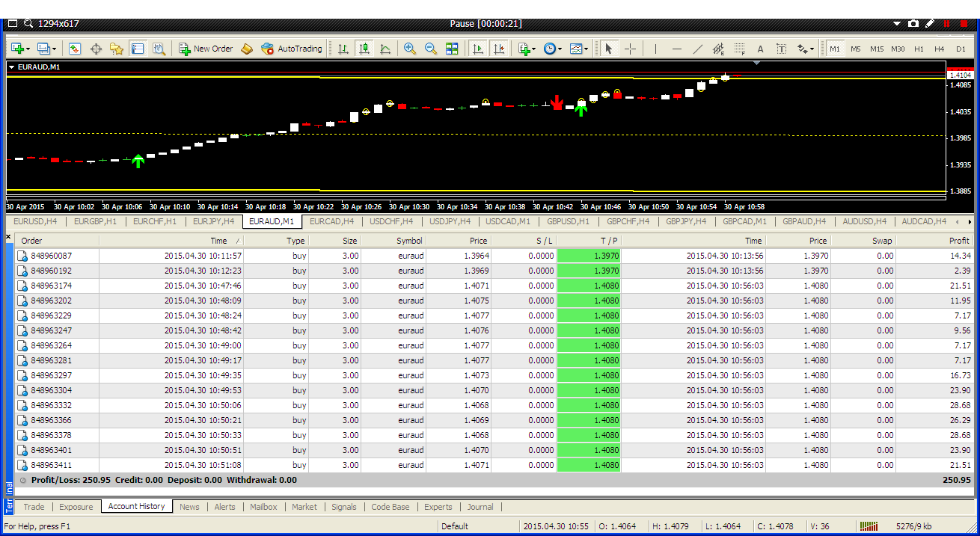
Task: Toggle chart Auto Scroll
Action: tap(478, 49)
